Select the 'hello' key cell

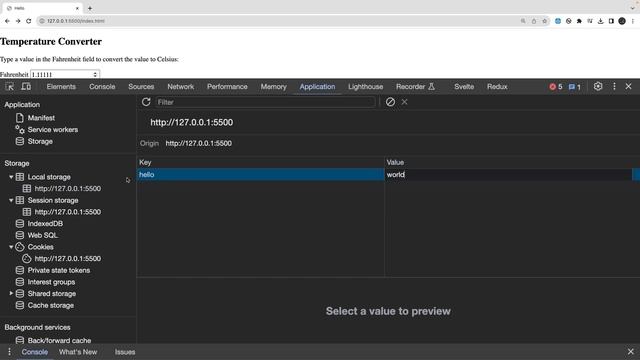click(x=260, y=175)
